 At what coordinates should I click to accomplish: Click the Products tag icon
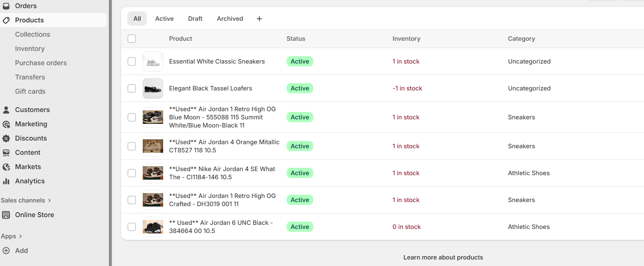click(6, 20)
